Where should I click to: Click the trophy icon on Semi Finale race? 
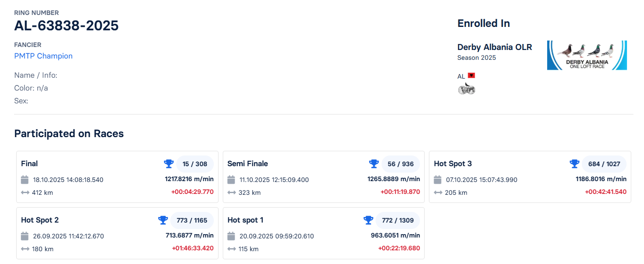[x=374, y=164]
